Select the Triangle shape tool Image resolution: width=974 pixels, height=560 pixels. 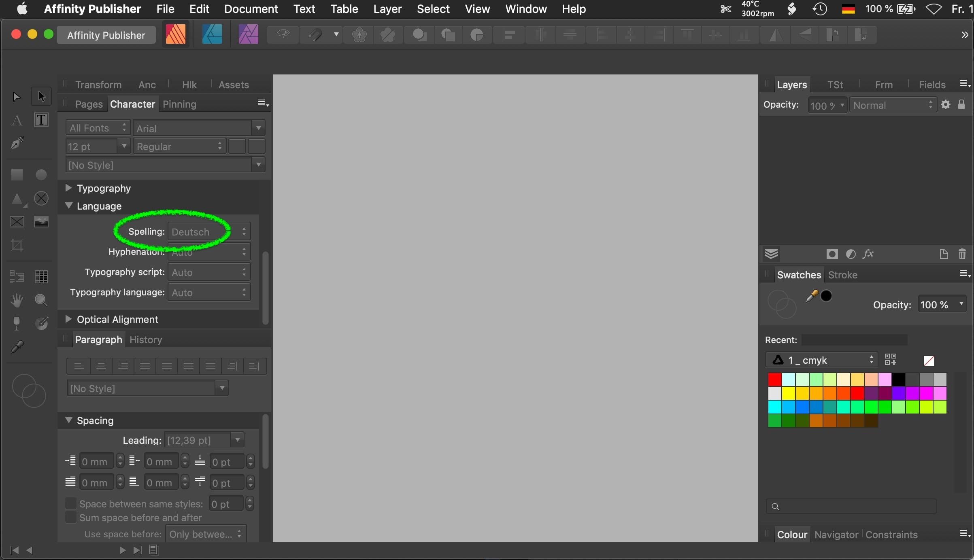[x=17, y=199]
